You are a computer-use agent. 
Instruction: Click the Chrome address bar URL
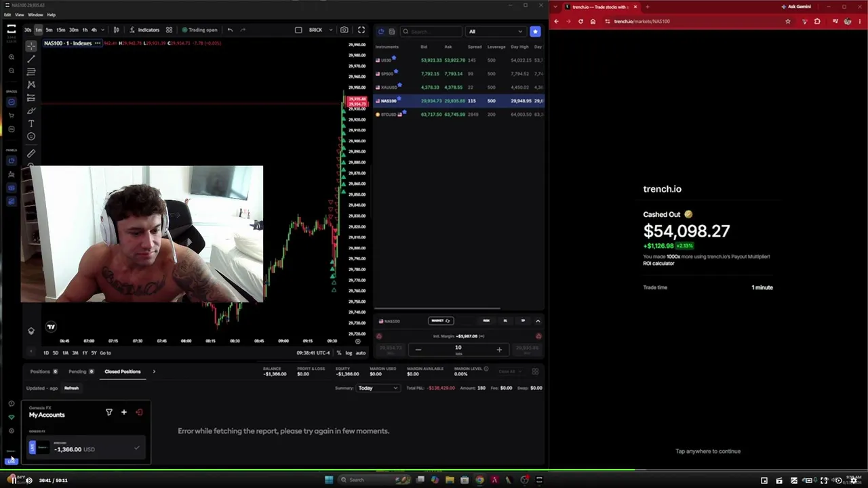tap(642, 21)
